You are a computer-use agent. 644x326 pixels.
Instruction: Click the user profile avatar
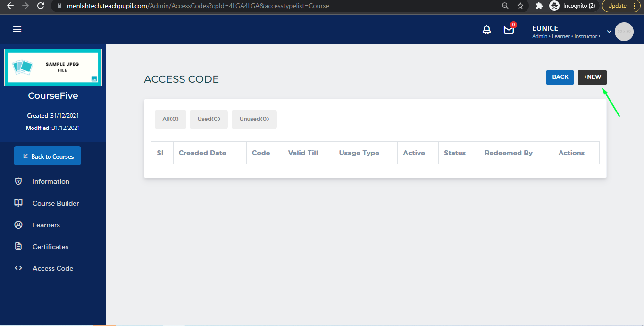tap(624, 32)
